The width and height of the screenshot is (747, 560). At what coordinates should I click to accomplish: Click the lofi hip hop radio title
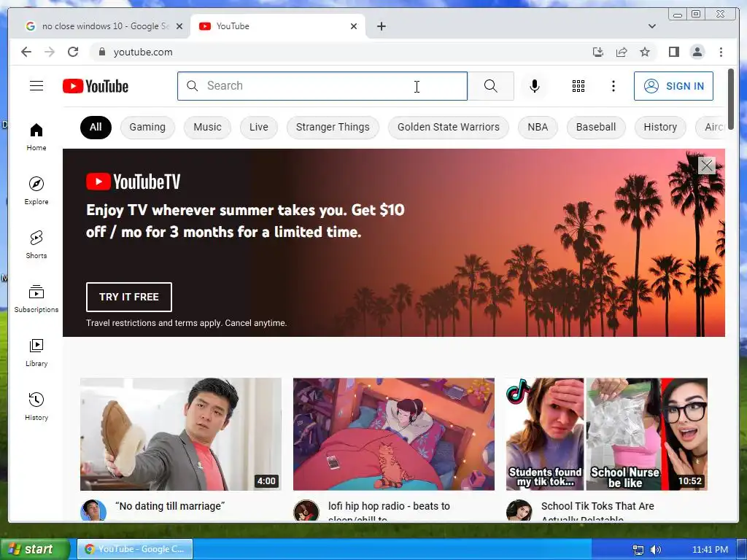(389, 510)
